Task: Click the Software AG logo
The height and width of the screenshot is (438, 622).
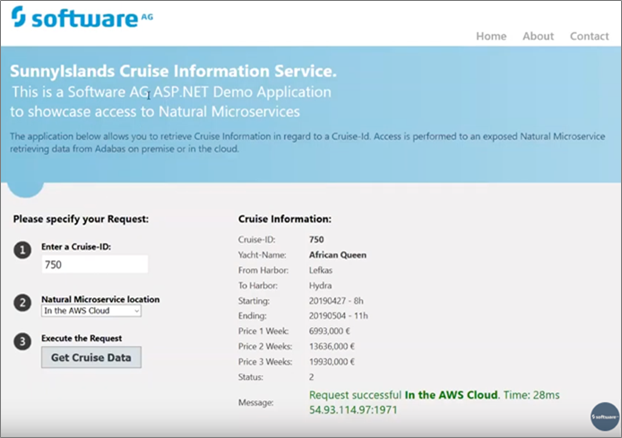Action: 82,17
